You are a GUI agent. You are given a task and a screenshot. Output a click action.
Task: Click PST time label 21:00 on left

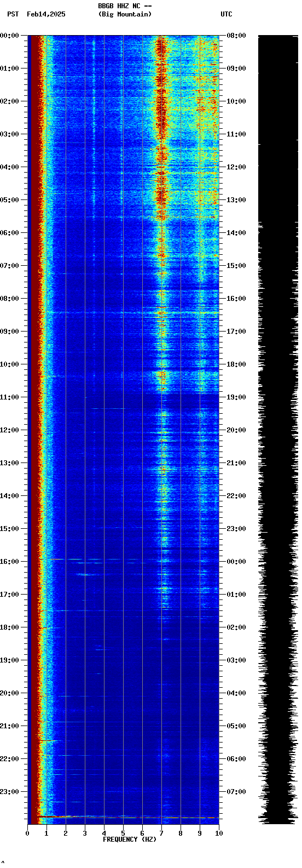coord(10,726)
